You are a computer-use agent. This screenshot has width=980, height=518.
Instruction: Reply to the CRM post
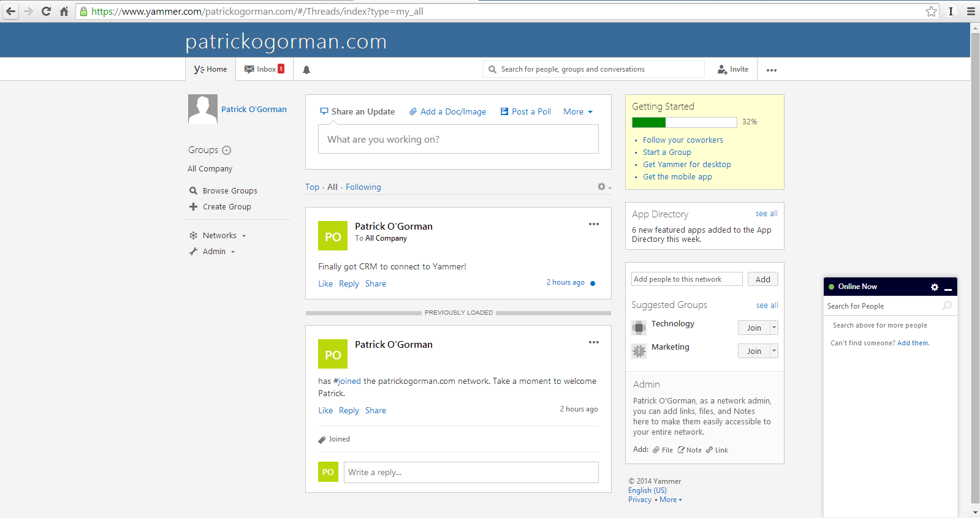[x=349, y=283]
